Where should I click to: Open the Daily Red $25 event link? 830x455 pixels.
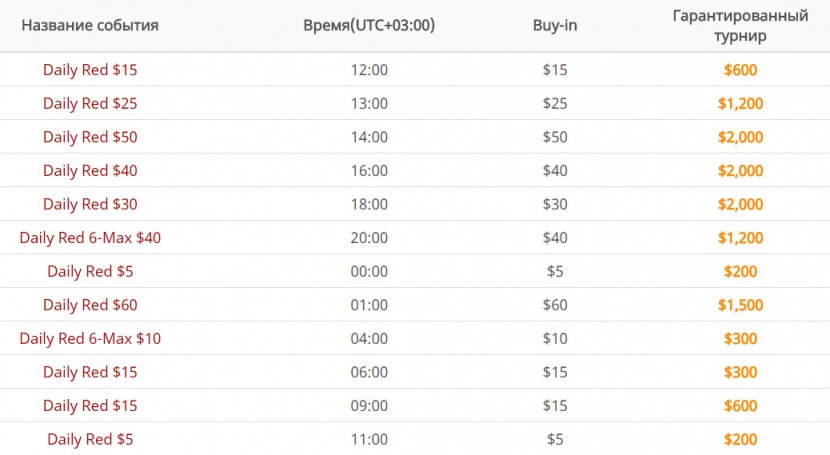point(90,103)
